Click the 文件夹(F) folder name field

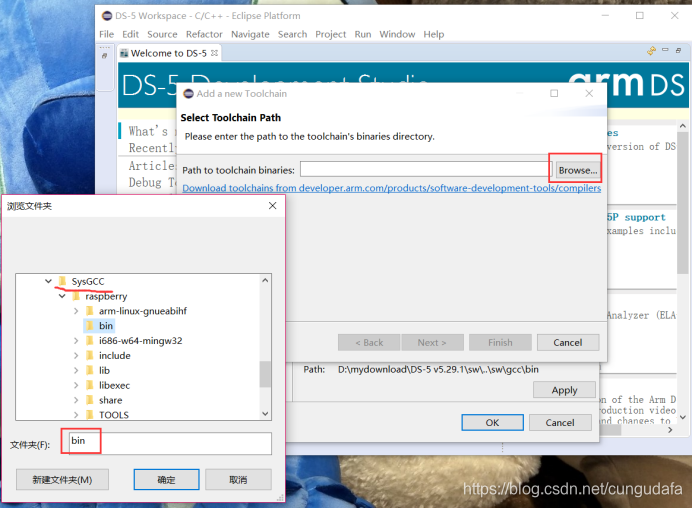click(x=170, y=443)
